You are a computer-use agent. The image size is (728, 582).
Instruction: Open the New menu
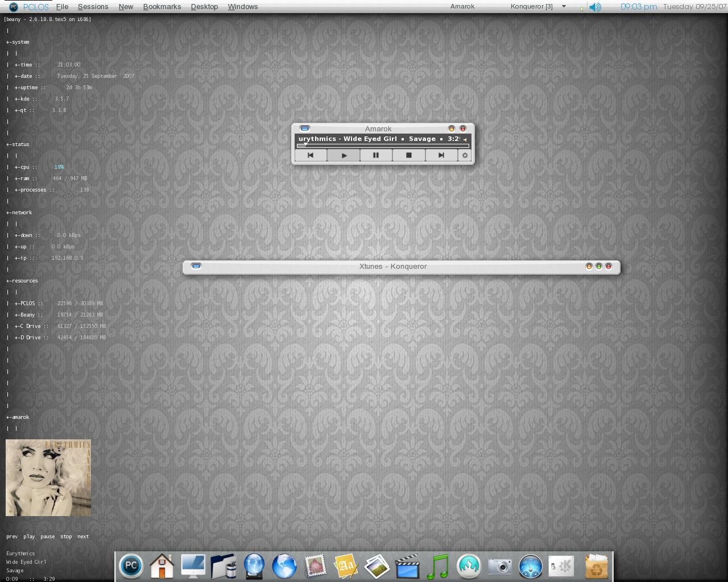126,7
